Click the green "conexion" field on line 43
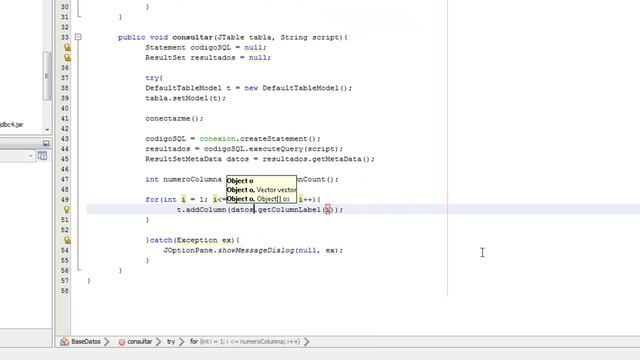The width and height of the screenshot is (640, 360). pos(218,139)
